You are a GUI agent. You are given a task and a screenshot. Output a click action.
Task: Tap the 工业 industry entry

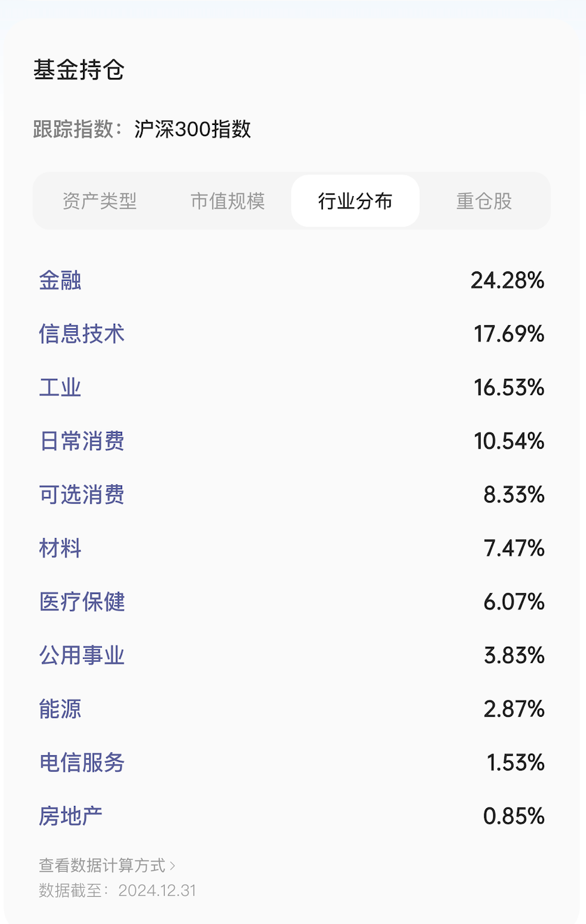point(60,387)
